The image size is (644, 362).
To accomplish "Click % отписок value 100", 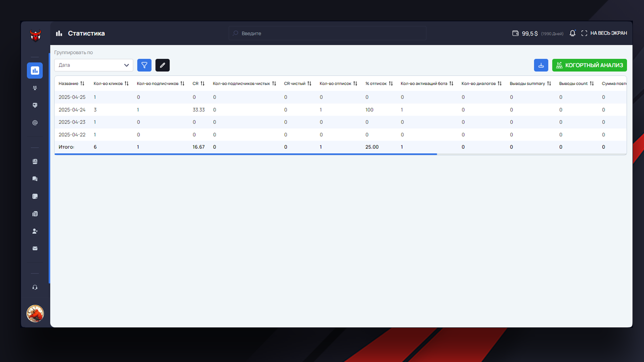I will tap(369, 110).
